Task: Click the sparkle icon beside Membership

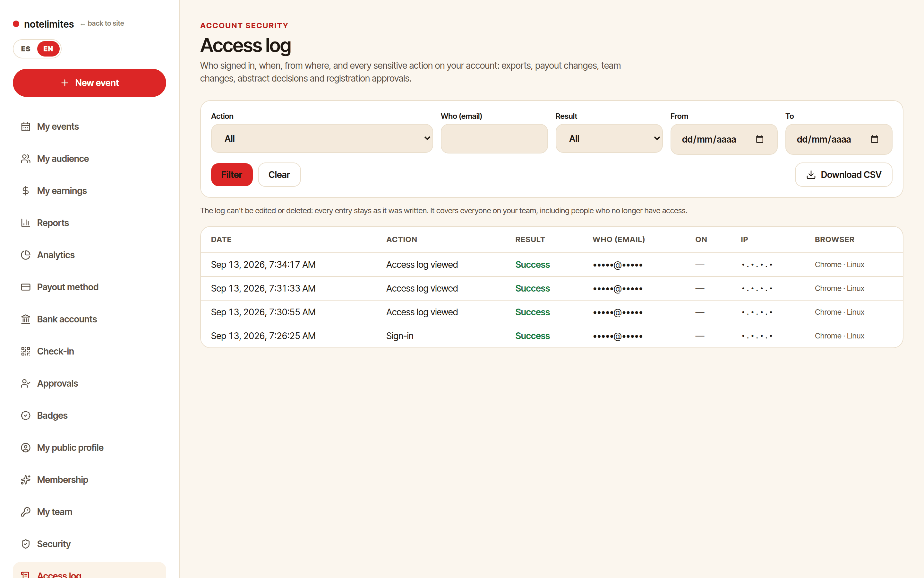Action: pyautogui.click(x=26, y=480)
